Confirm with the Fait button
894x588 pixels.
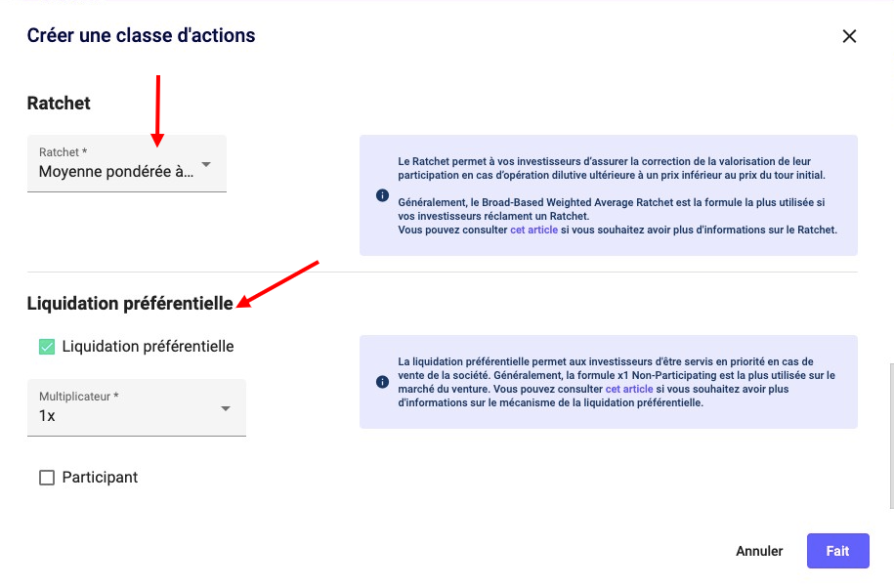(837, 551)
